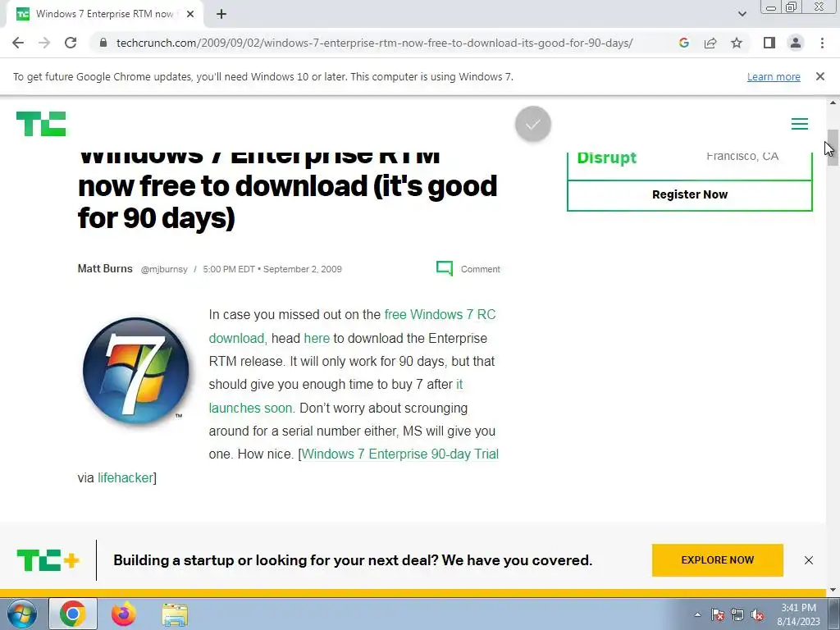Open the tab search dropdown arrow
The height and width of the screenshot is (630, 840).
point(742,14)
